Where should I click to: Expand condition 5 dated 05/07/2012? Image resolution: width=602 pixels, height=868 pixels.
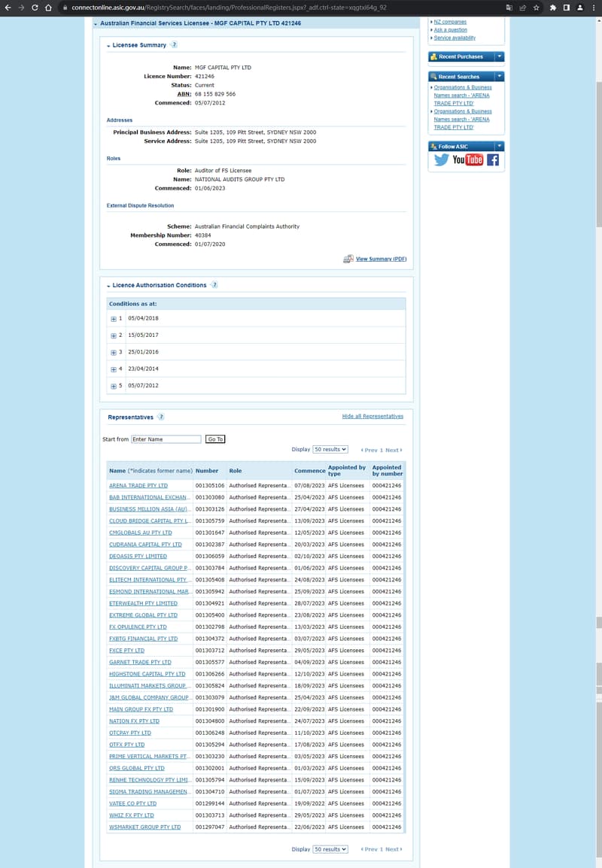coord(114,386)
